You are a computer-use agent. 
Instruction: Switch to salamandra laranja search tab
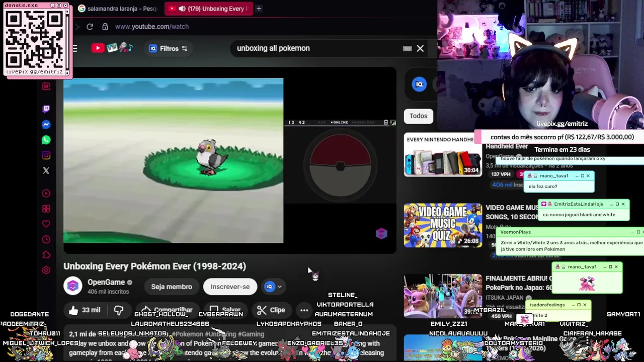tap(118, 9)
